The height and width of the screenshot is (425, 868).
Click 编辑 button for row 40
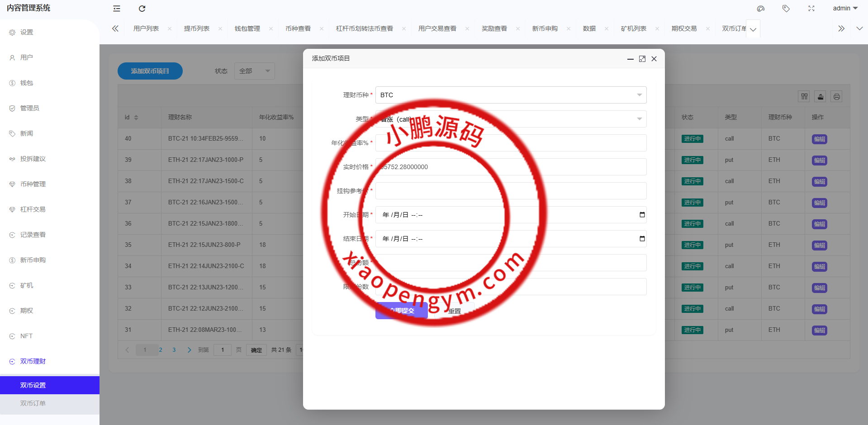tap(819, 139)
